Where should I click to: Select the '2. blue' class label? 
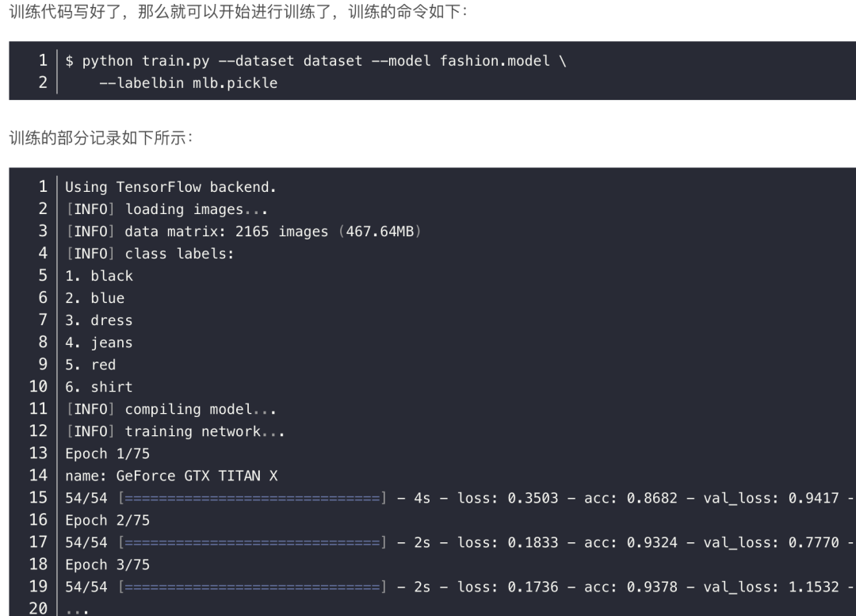click(95, 299)
